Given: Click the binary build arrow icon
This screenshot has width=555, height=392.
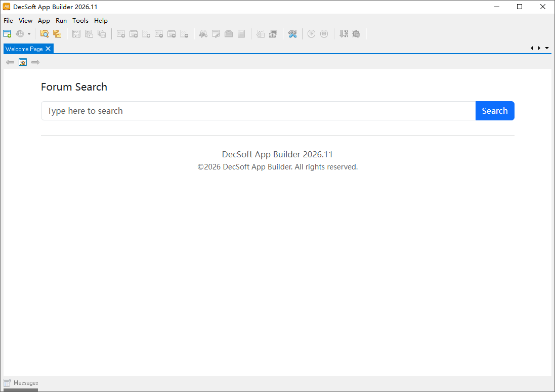Looking at the screenshot, I should coord(344,33).
